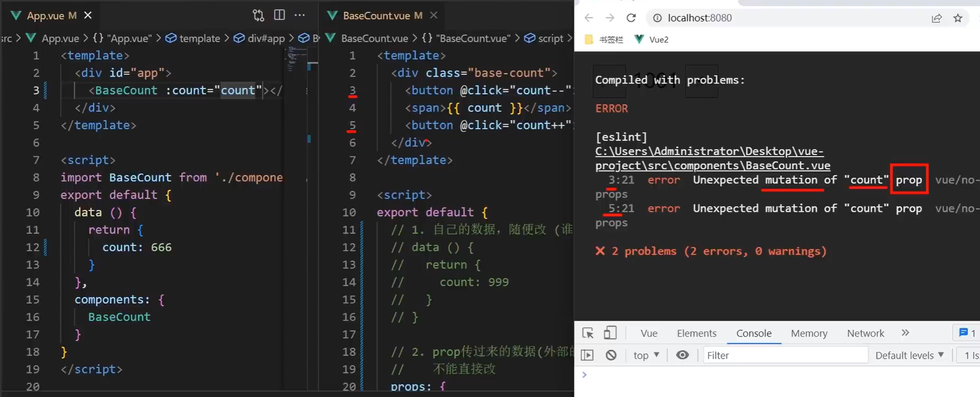980x397 pixels.
Task: Select the Console DevTools tab
Action: pos(754,333)
